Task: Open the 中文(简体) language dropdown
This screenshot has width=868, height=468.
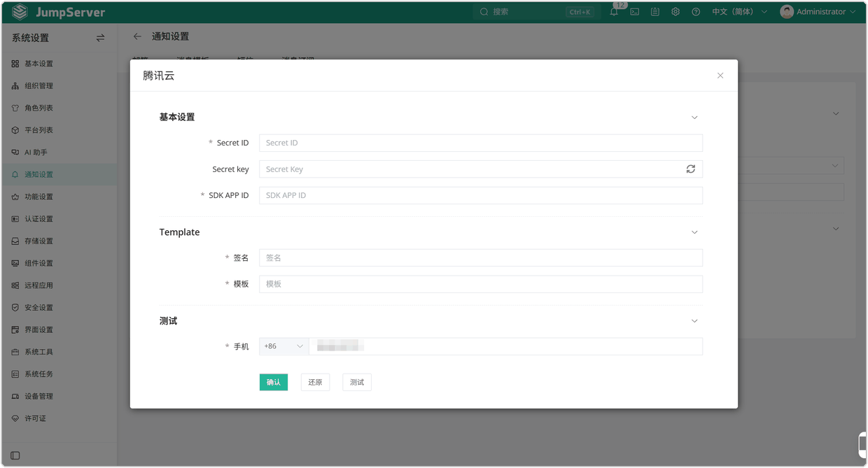Action: point(739,12)
